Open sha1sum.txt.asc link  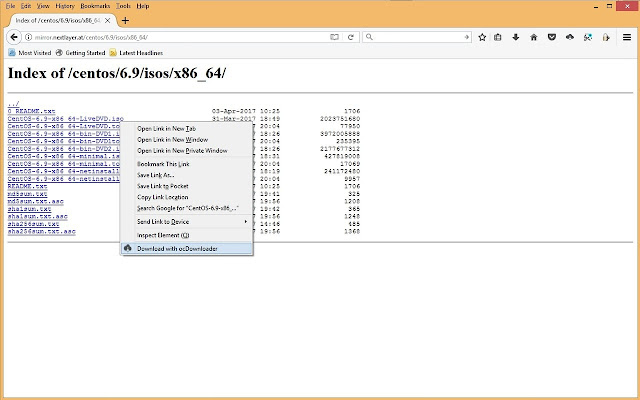pos(38,216)
